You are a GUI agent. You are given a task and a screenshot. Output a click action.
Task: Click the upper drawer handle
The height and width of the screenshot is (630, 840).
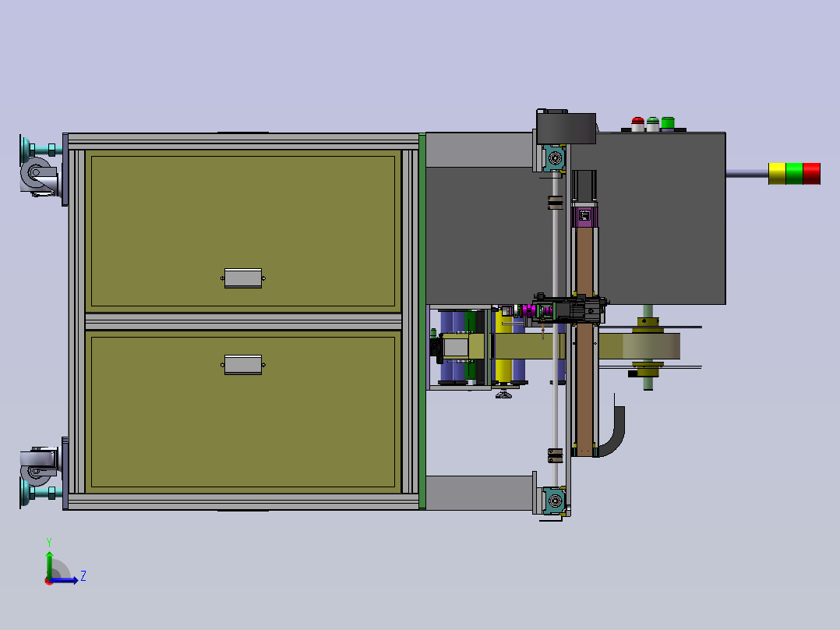(243, 278)
